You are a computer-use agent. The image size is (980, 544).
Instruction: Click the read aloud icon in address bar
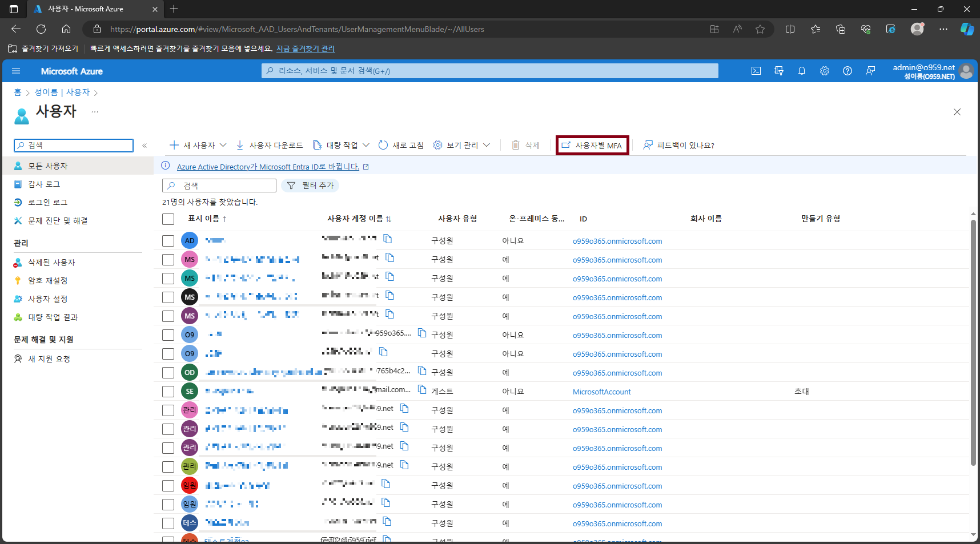pos(737,29)
